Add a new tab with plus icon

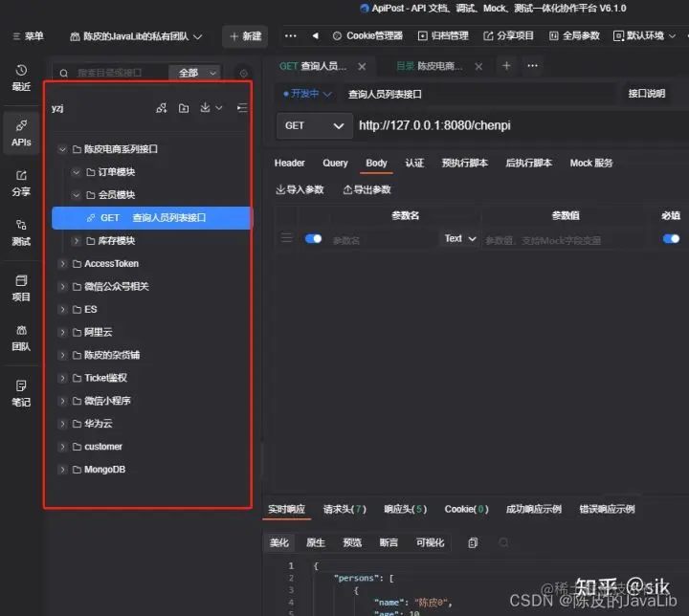tap(506, 66)
